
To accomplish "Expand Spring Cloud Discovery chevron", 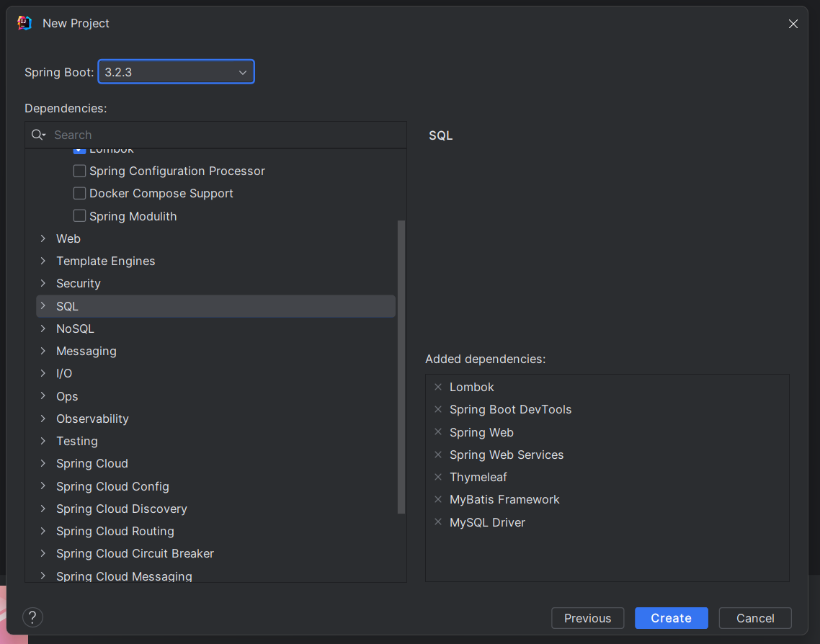I will (x=43, y=509).
